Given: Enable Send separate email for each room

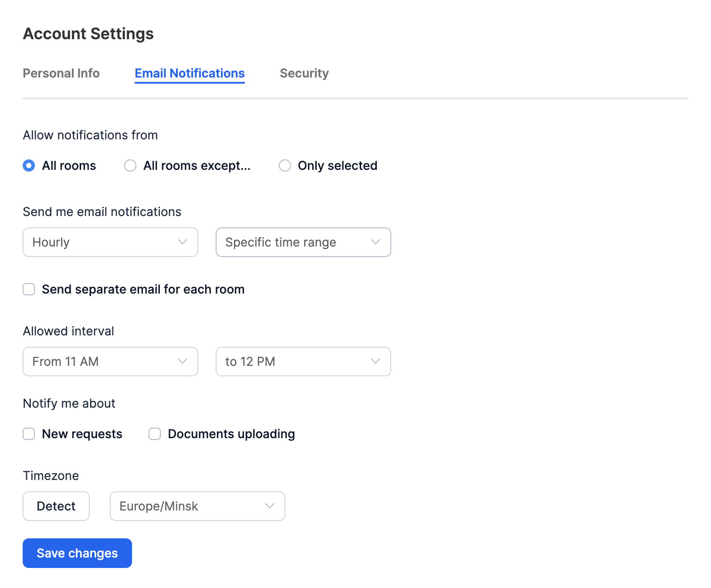Looking at the screenshot, I should tap(29, 290).
